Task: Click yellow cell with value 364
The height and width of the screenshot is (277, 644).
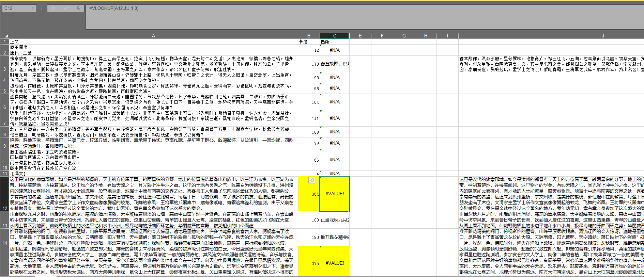Action: pyautogui.click(x=309, y=194)
